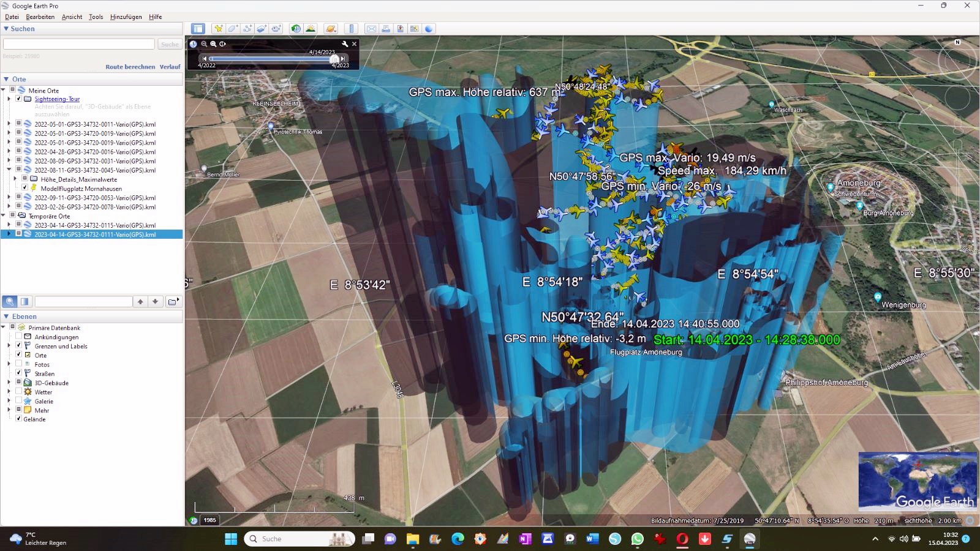The image size is (980, 551).
Task: Step time slider forward
Action: point(343,59)
